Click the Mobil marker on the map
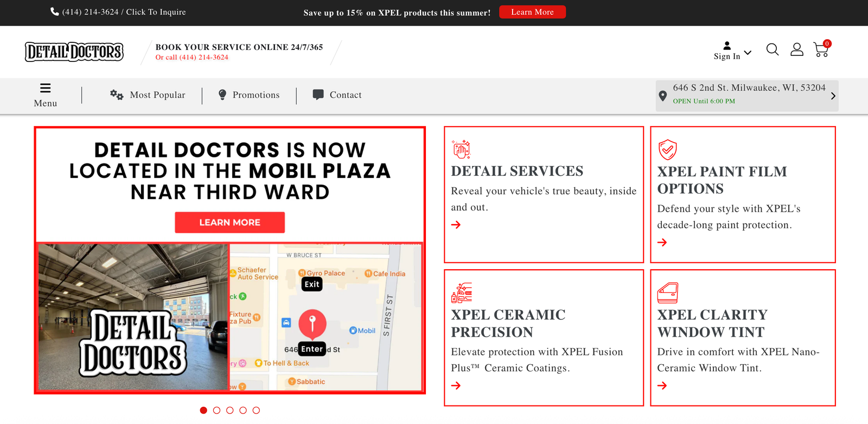Screen dimensions: 868x424 [362, 331]
